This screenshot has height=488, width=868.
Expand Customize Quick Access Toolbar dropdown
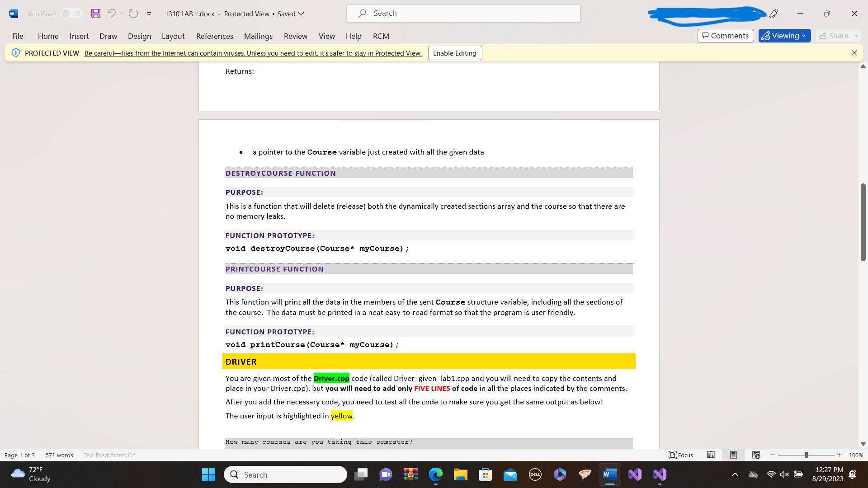(149, 14)
